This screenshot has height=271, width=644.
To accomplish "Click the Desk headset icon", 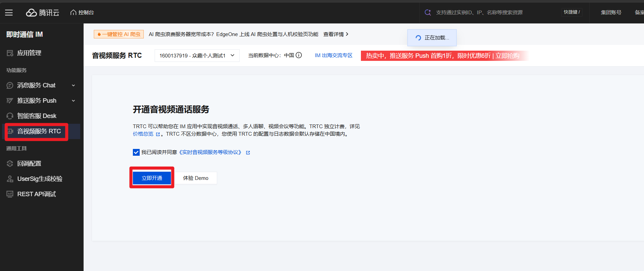I will [10, 116].
